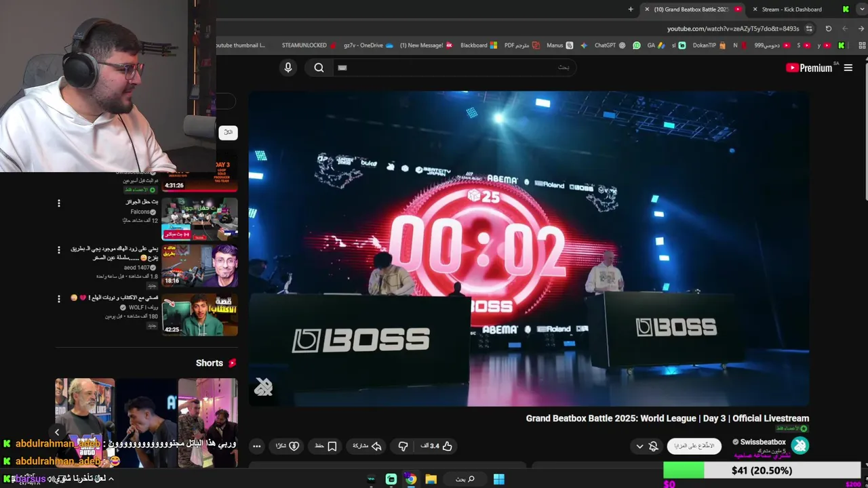
Task: Open Swissbeatbox channel avatar
Action: [800, 445]
